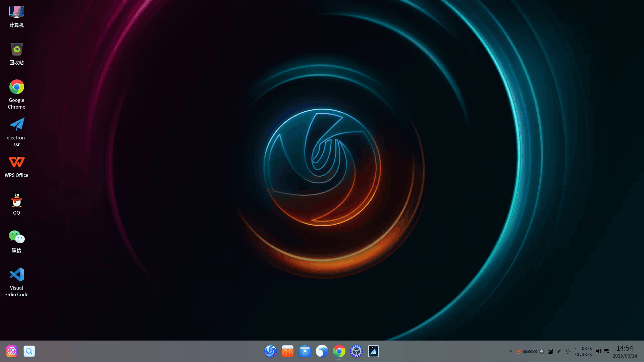Switch to running Chrome in dock

pyautogui.click(x=339, y=351)
